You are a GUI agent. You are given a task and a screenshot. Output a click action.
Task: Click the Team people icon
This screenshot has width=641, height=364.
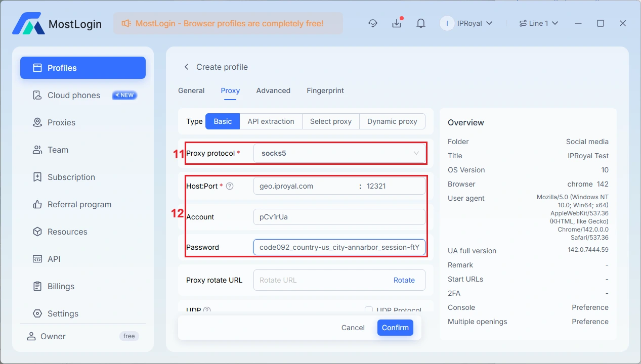[37, 150]
